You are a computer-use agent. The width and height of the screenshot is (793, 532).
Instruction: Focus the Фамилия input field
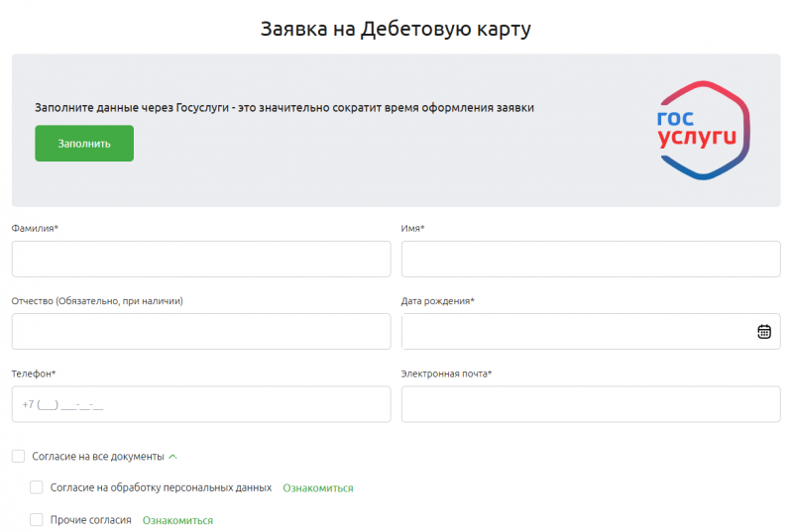point(201,259)
